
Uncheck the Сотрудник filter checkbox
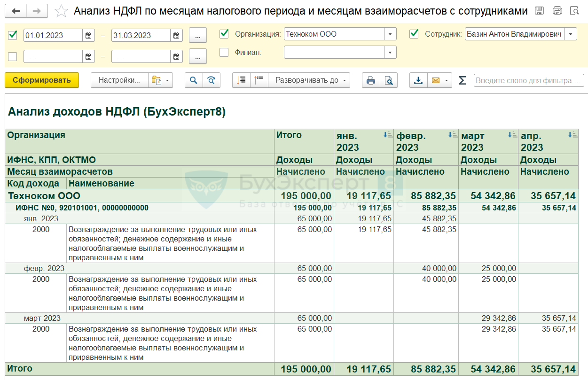(414, 34)
